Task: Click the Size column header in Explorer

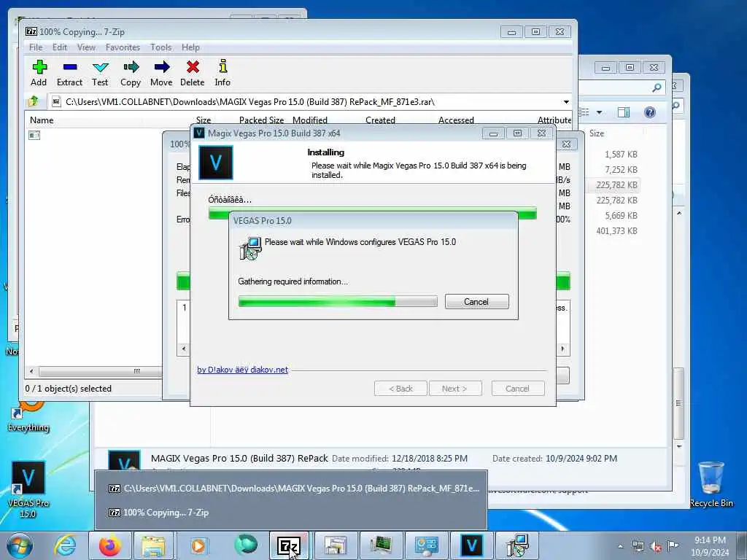Action: tap(597, 133)
